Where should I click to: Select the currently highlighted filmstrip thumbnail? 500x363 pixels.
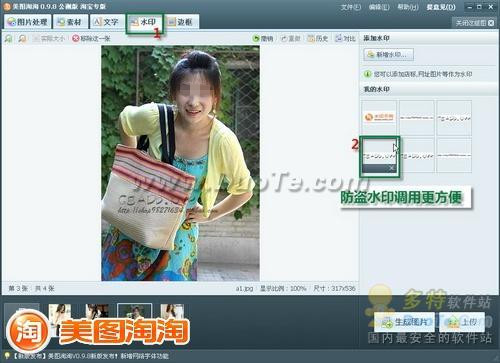(134, 313)
